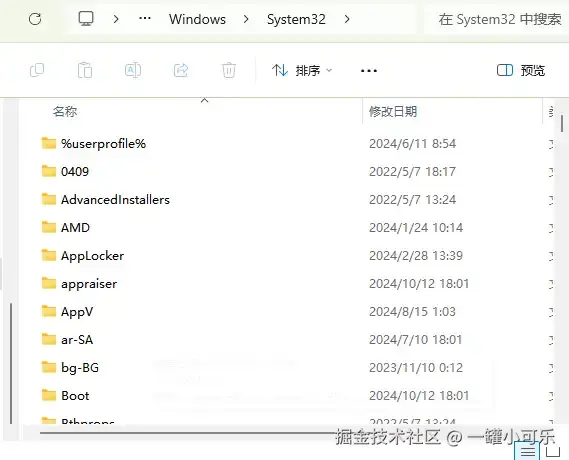Click the Delete trash icon

tap(229, 70)
